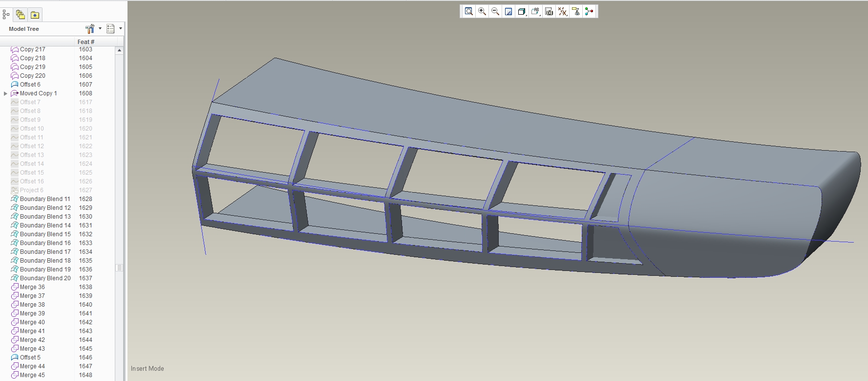Select the Merge 37 feature
The height and width of the screenshot is (381, 868).
32,296
